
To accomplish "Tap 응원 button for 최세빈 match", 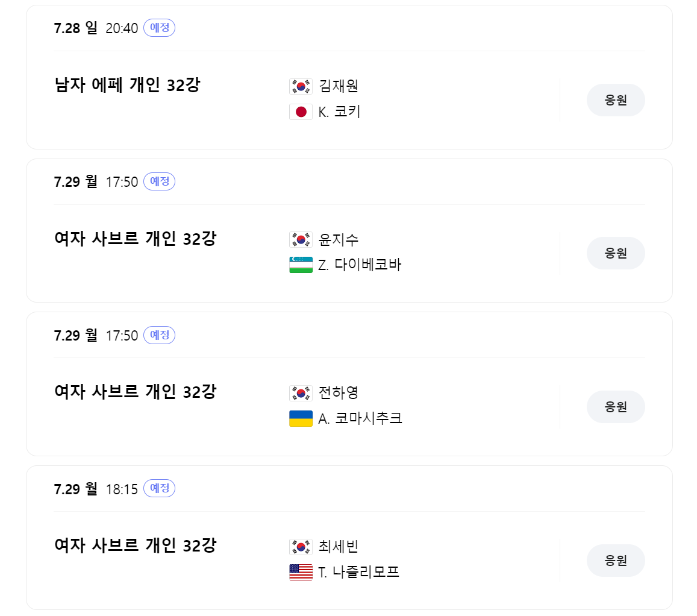I will pyautogui.click(x=616, y=561).
